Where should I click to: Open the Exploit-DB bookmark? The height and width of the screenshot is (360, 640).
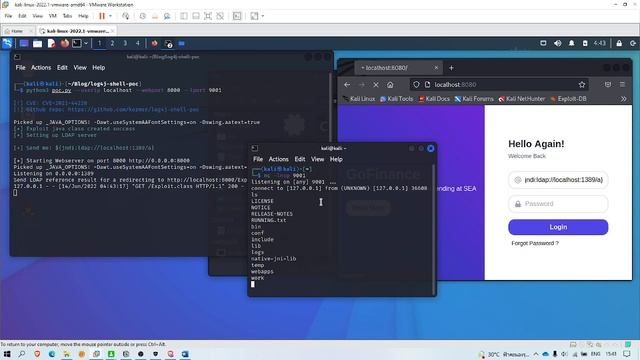point(569,99)
